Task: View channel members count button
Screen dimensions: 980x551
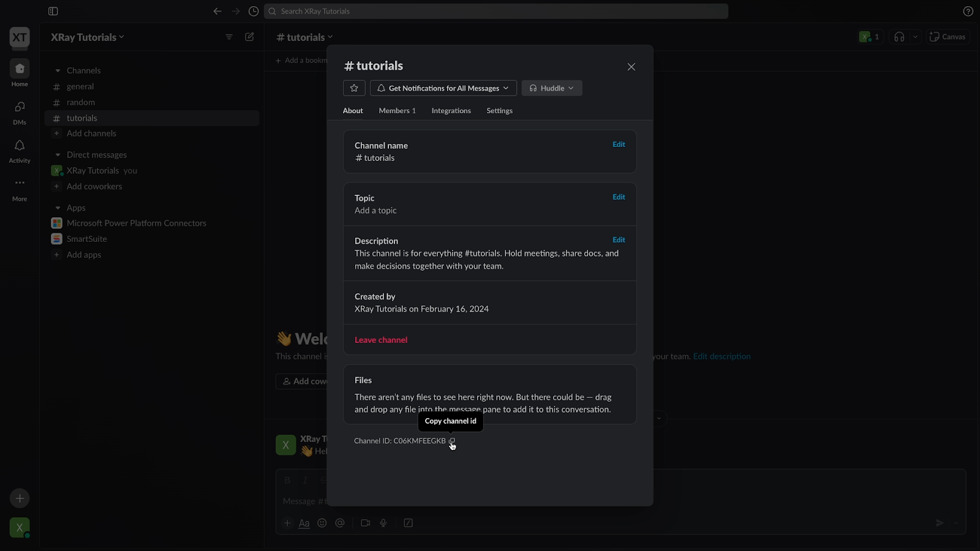Action: (870, 37)
